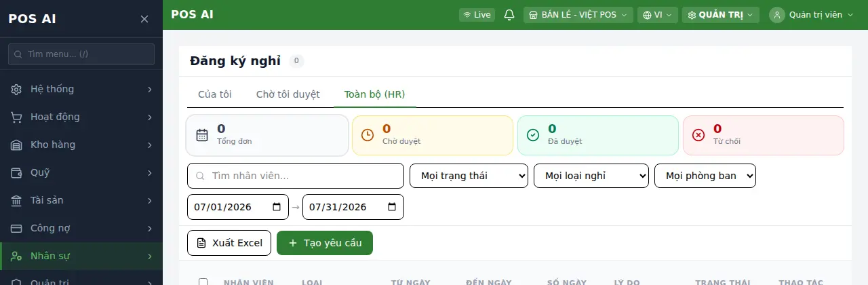Open the Quản trị viên account menu
Screen dimensions: 868x285
[x=812, y=15]
